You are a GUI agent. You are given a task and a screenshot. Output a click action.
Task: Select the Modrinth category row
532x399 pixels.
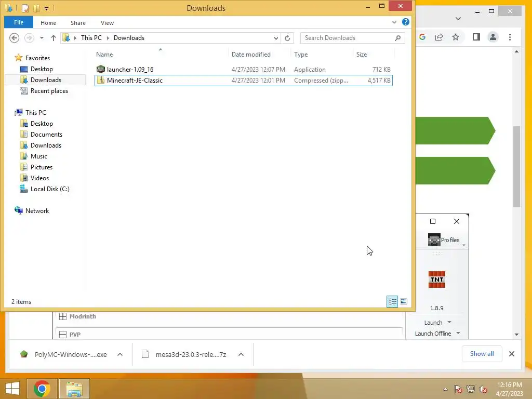(x=229, y=316)
